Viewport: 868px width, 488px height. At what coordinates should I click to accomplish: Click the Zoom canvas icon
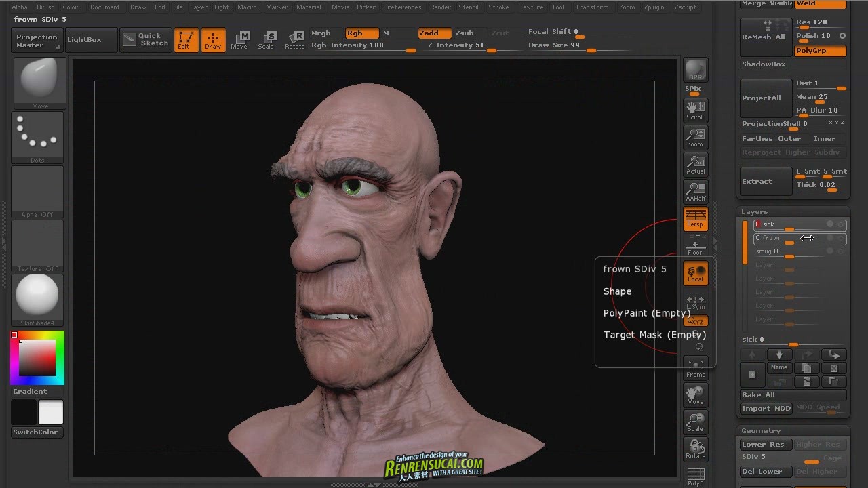point(695,137)
